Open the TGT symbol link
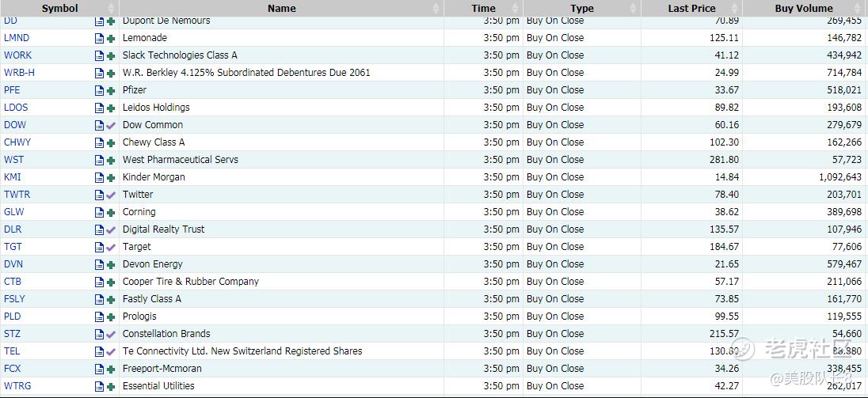The image size is (868, 398). [13, 247]
